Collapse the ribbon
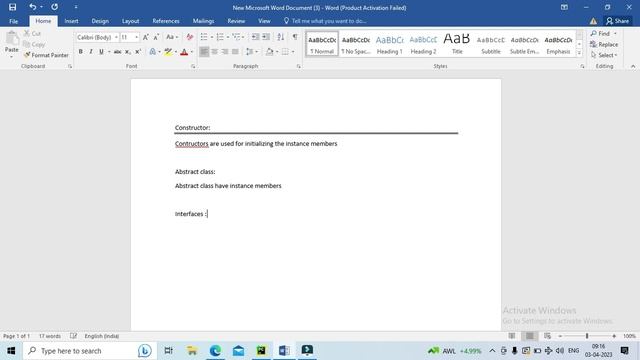This screenshot has width=640, height=360. (633, 66)
